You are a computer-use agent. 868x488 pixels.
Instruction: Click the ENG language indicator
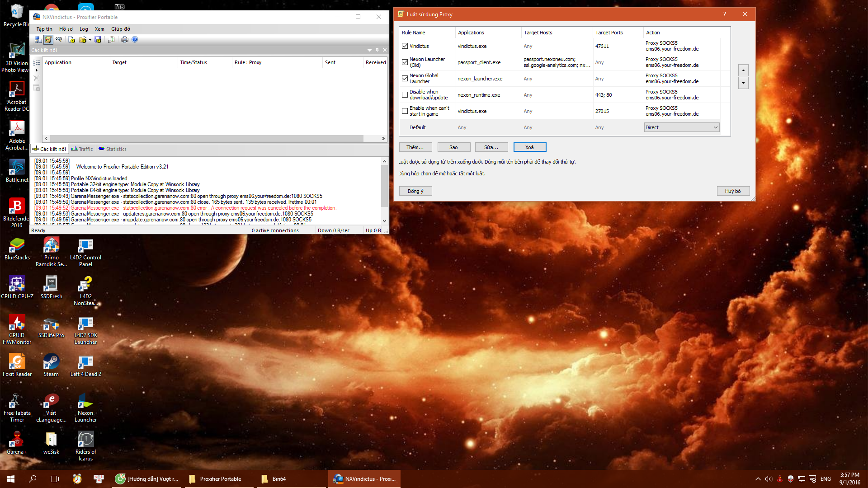[x=826, y=479]
